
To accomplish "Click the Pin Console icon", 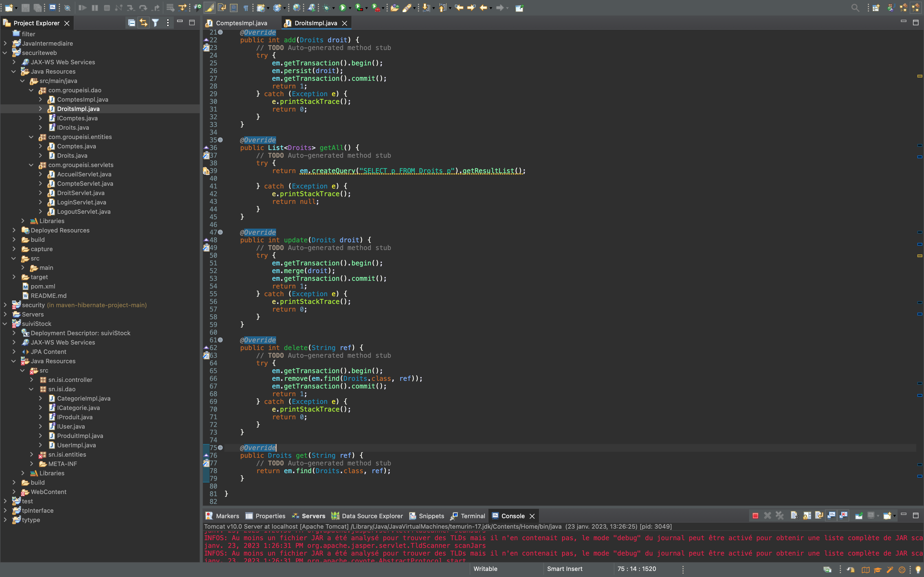I will pos(859,516).
